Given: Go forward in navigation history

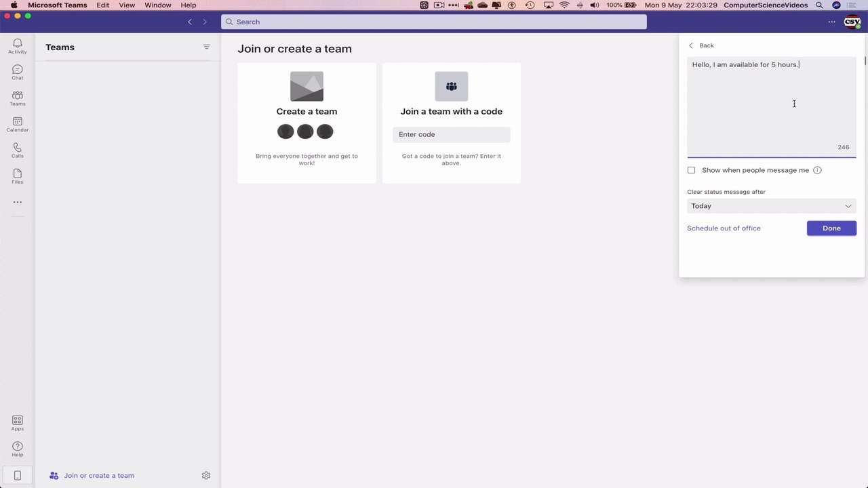Looking at the screenshot, I should (205, 22).
